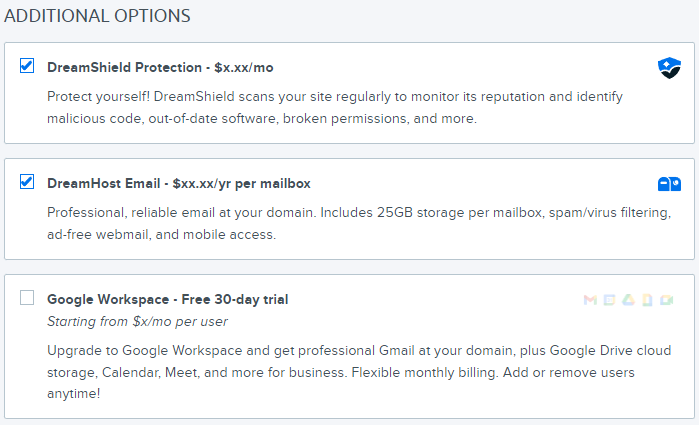Click the 'Starting from $x/mo per user' text
Viewport: 699px width, 425px height.
(137, 321)
